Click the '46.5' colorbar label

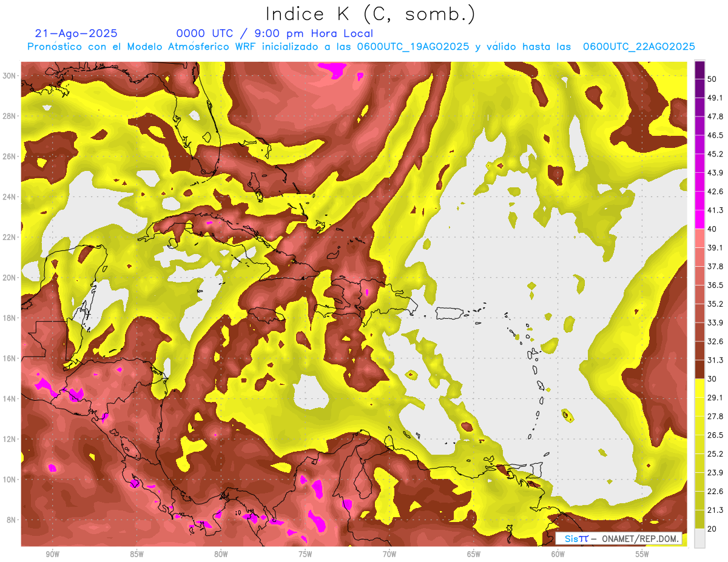click(716, 135)
